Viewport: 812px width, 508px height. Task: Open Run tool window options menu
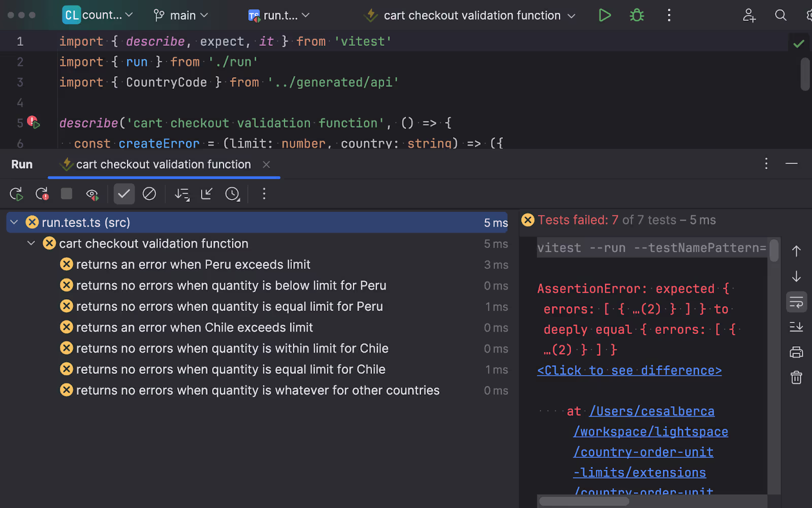(x=766, y=164)
